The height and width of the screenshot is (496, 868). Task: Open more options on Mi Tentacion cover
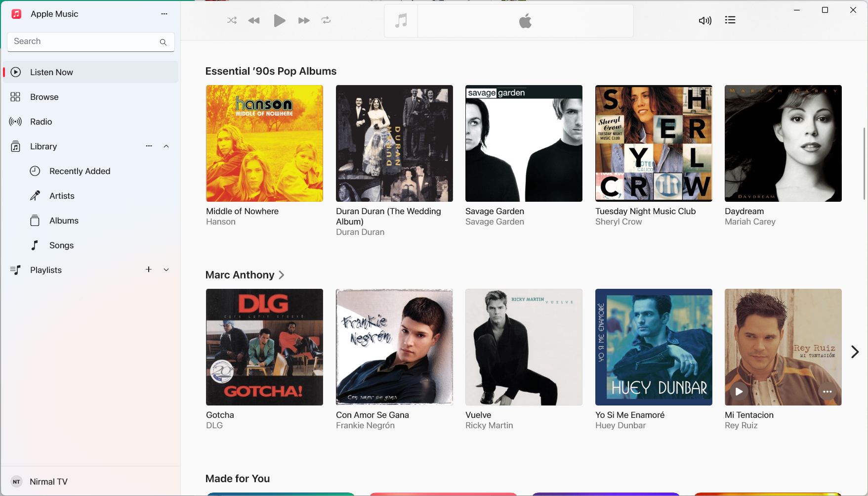pyautogui.click(x=827, y=392)
